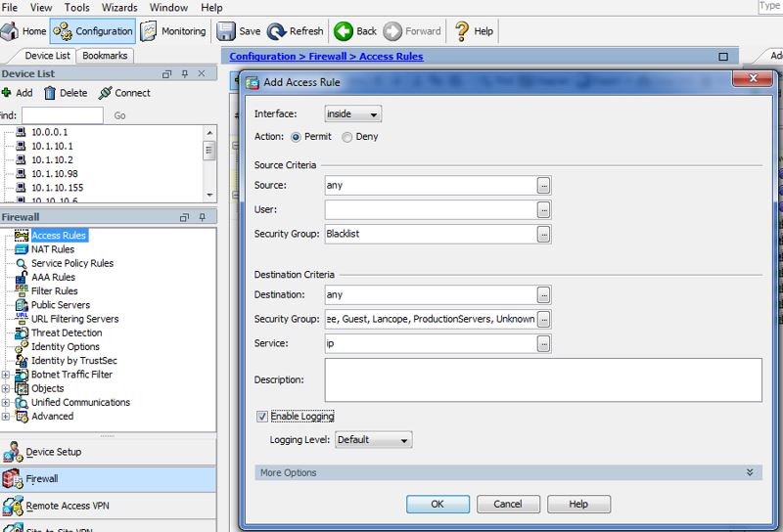
Task: Open the Logging Level dropdown
Action: pos(374,440)
